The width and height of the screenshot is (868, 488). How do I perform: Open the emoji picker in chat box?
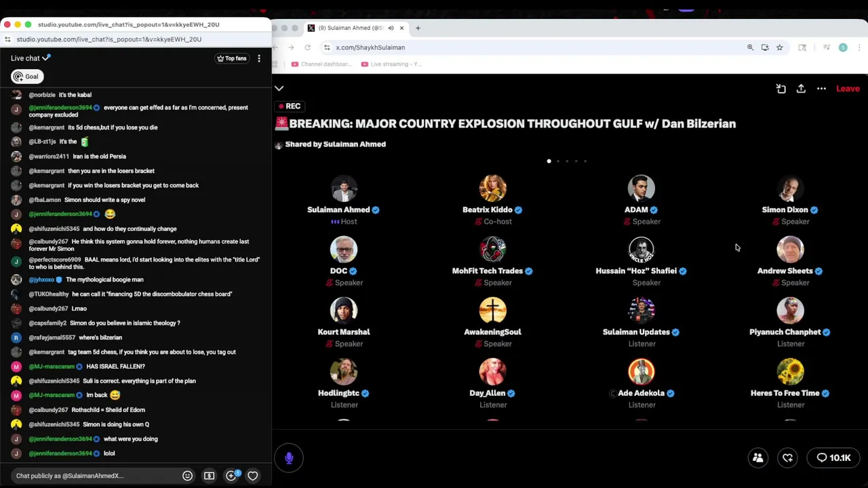coord(187,476)
